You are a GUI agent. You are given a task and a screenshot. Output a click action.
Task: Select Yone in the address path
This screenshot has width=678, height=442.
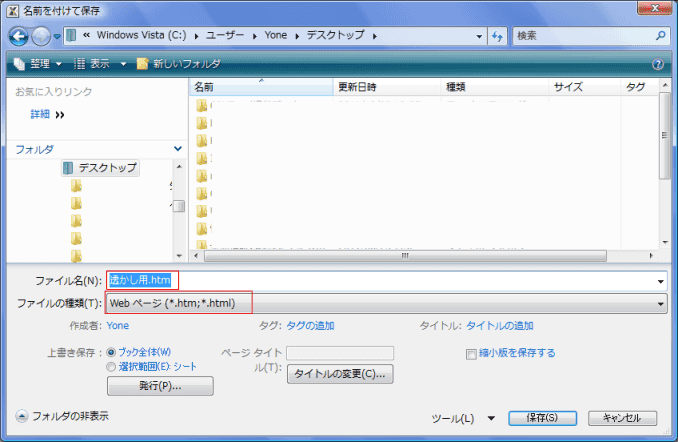click(276, 35)
